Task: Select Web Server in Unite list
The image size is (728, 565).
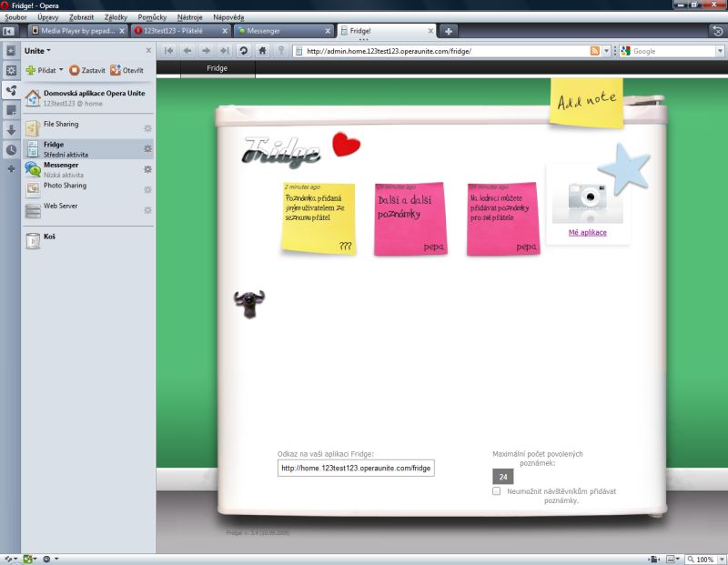Action: point(88,210)
